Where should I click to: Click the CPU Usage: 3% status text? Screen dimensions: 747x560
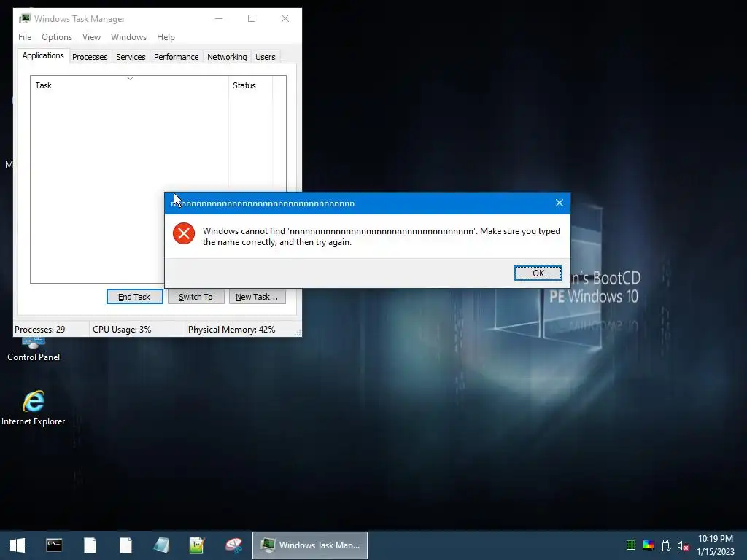pyautogui.click(x=122, y=330)
